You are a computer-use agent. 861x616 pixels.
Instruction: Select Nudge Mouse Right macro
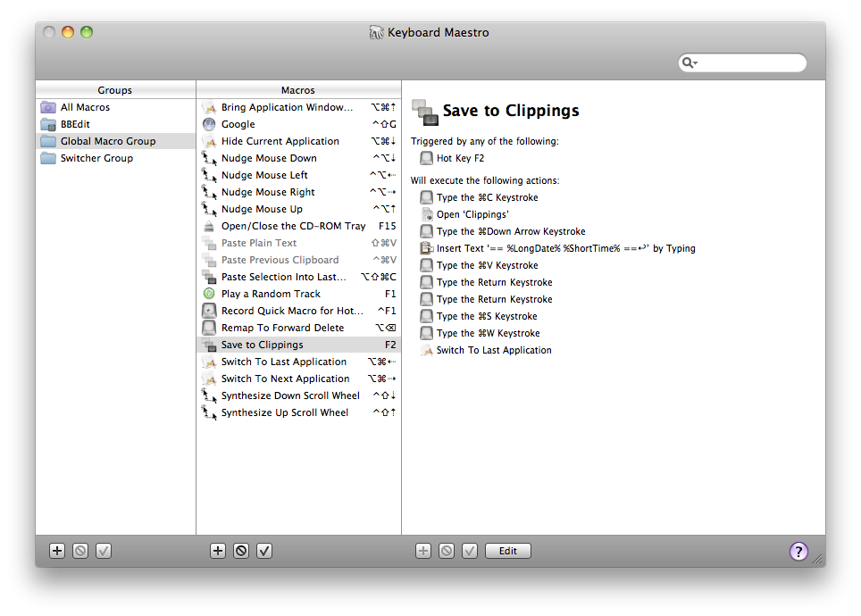tap(298, 192)
